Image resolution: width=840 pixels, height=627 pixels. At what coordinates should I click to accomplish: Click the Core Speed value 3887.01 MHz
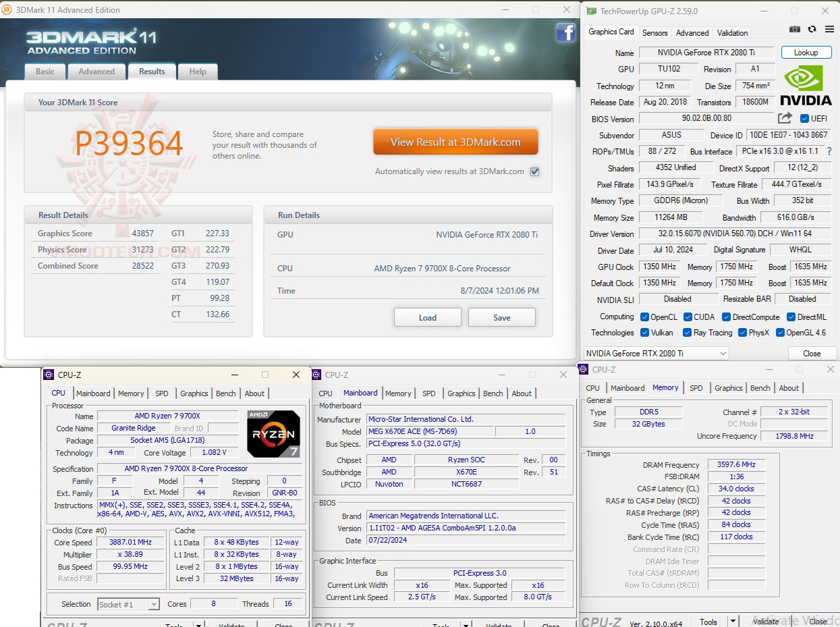pos(130,542)
